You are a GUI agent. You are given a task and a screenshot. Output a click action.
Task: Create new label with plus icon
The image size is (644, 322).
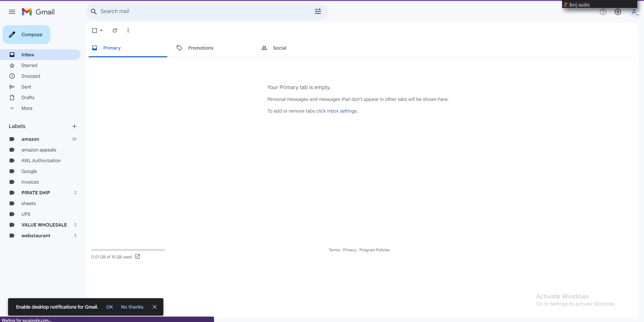74,126
